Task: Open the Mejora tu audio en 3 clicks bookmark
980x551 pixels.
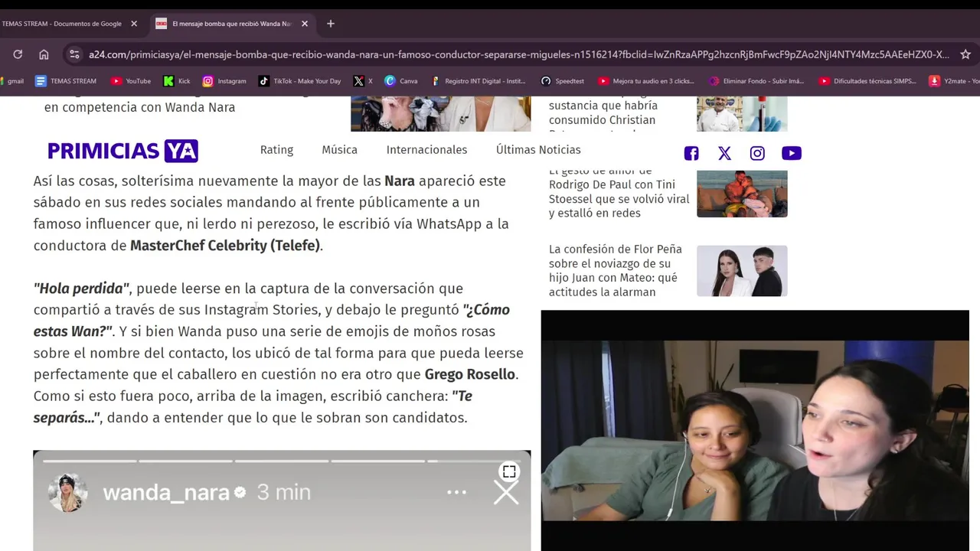Action: 646,81
